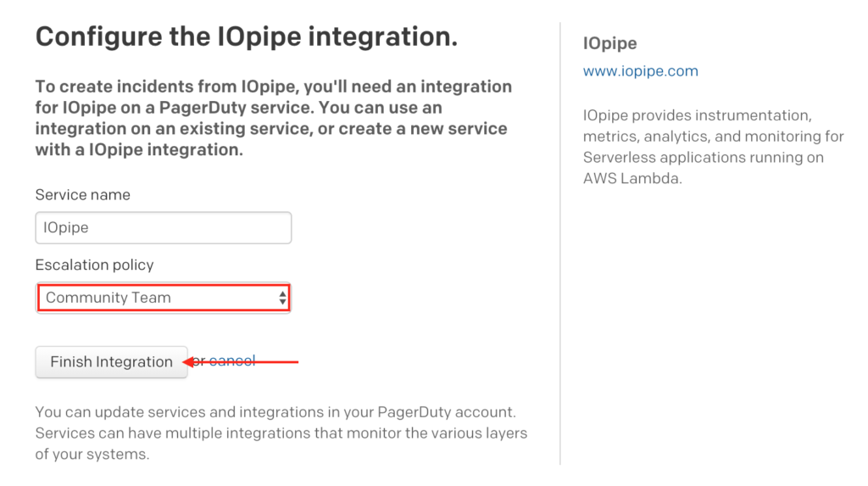868x486 pixels.
Task: Click the up-down arrows on Escalation policy select
Action: [x=281, y=298]
